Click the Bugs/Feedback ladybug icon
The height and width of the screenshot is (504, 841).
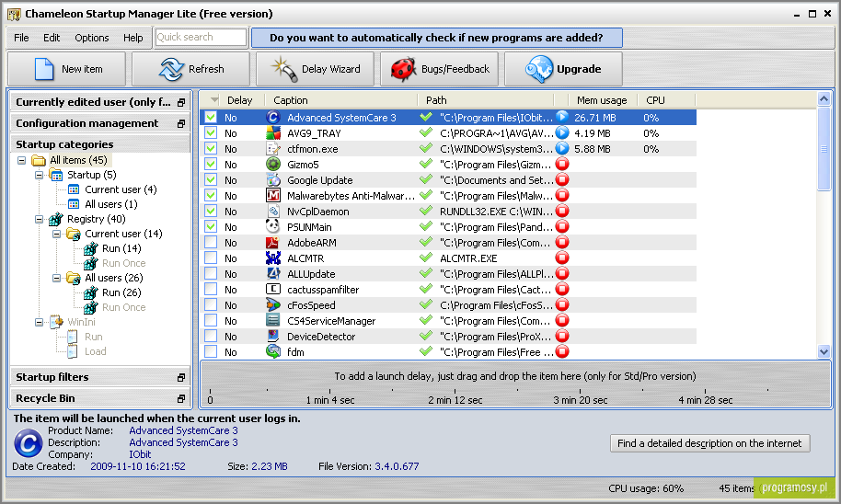click(403, 69)
